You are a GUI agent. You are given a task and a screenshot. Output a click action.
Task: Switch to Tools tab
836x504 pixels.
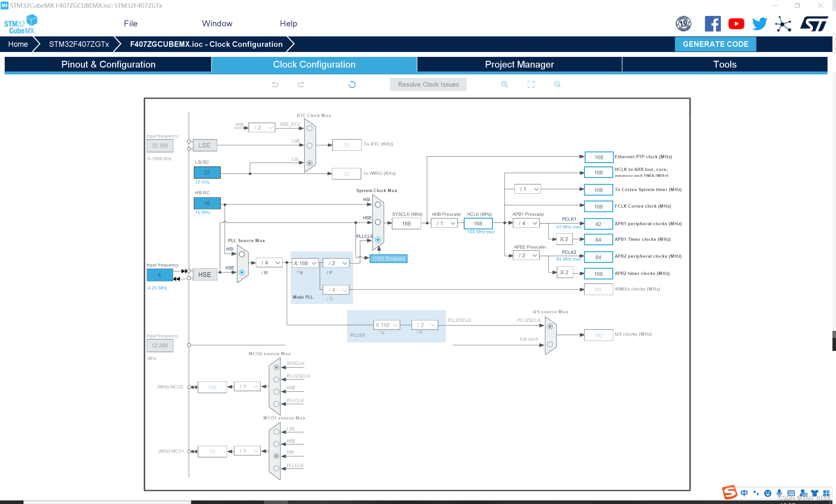pyautogui.click(x=725, y=64)
